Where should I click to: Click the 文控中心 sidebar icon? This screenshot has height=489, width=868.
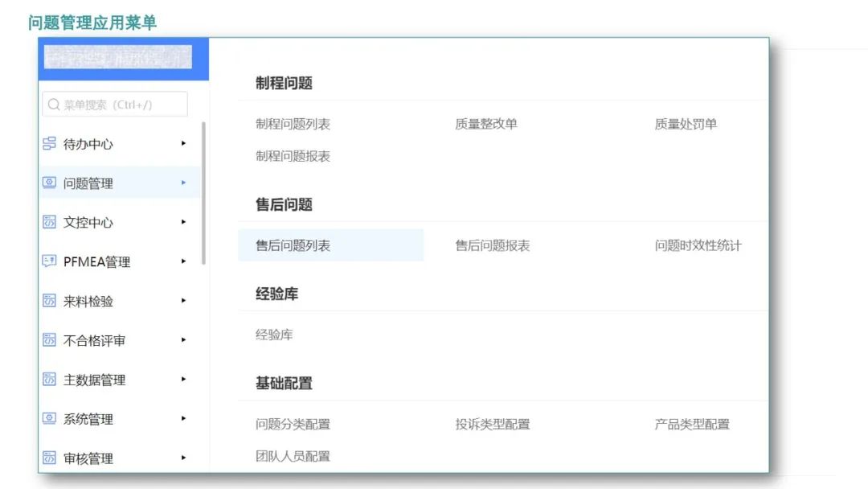click(49, 223)
